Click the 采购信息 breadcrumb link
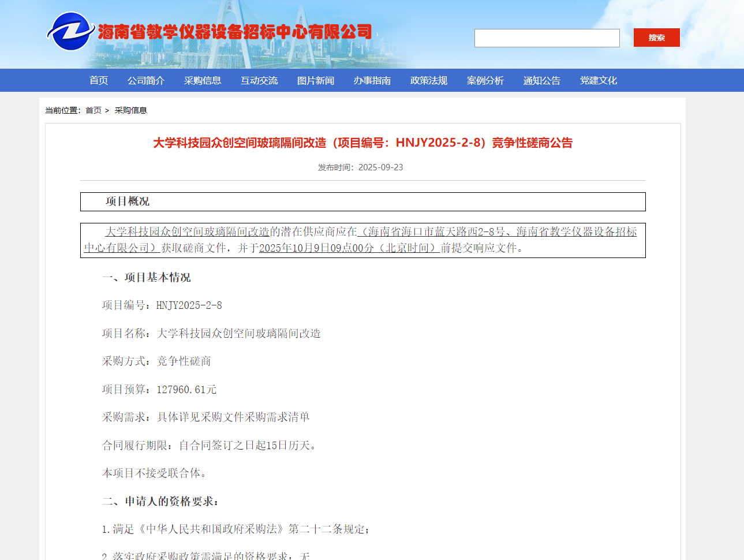The height and width of the screenshot is (560, 744). coord(131,110)
